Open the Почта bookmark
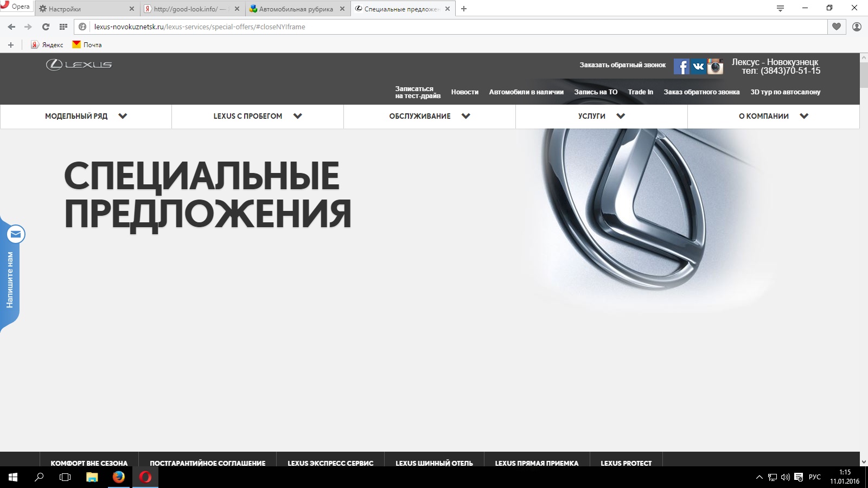 pos(87,45)
